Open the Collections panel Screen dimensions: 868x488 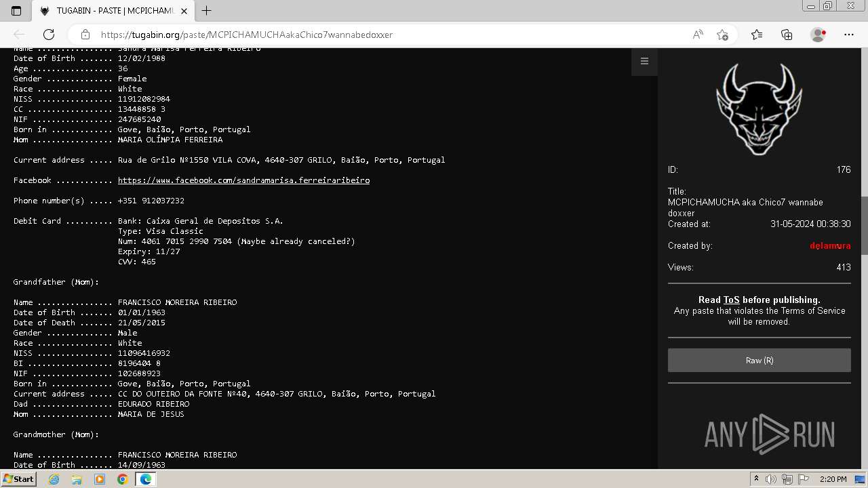787,35
